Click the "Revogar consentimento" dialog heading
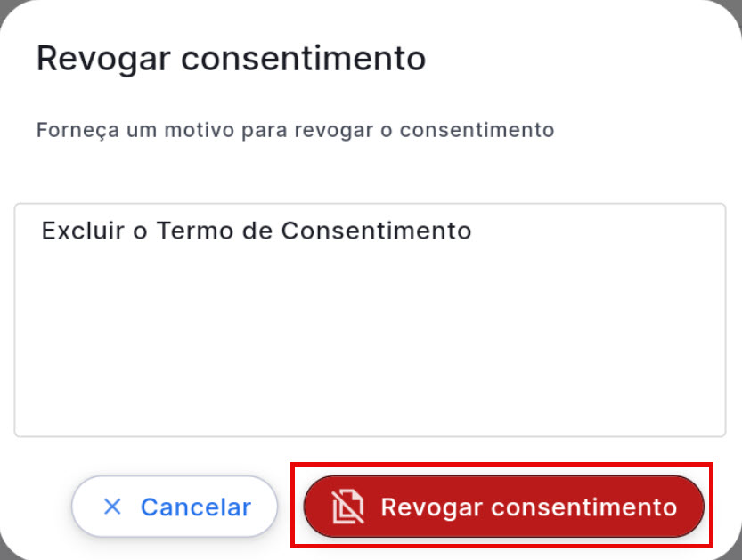The image size is (742, 560). coord(231,60)
